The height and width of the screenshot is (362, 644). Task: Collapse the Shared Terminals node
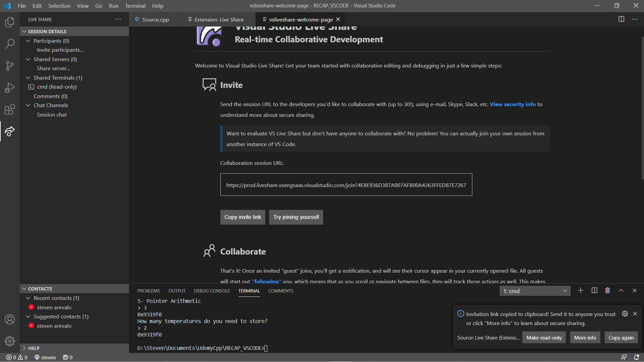28,78
